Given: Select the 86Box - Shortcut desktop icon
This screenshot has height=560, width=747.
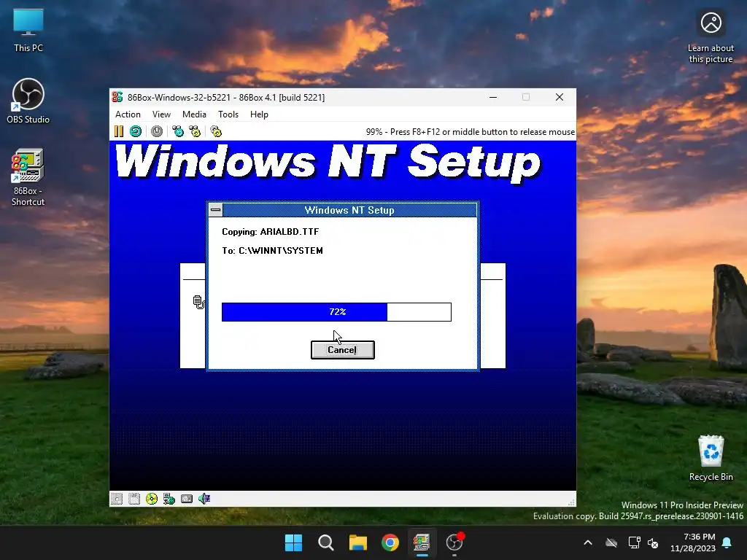Looking at the screenshot, I should (28, 177).
